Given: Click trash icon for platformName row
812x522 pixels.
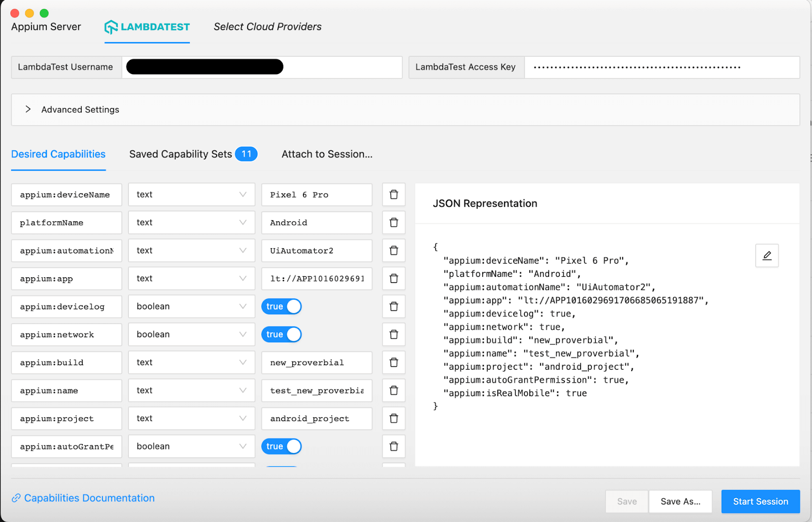Looking at the screenshot, I should pos(393,222).
